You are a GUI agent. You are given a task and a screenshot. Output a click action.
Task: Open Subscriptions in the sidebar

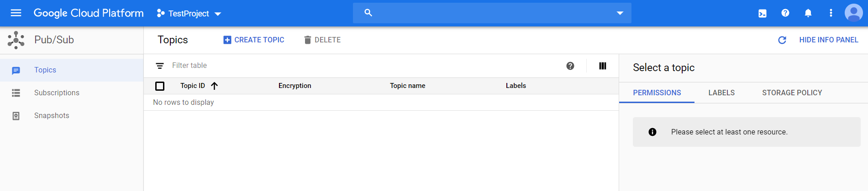[57, 93]
